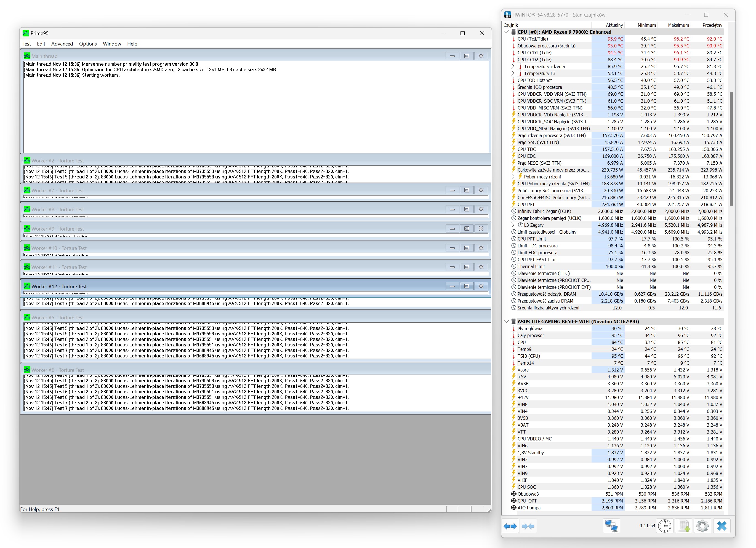Start sensor logging with the sheet-plus icon
The image size is (756, 548).
pos(683,526)
